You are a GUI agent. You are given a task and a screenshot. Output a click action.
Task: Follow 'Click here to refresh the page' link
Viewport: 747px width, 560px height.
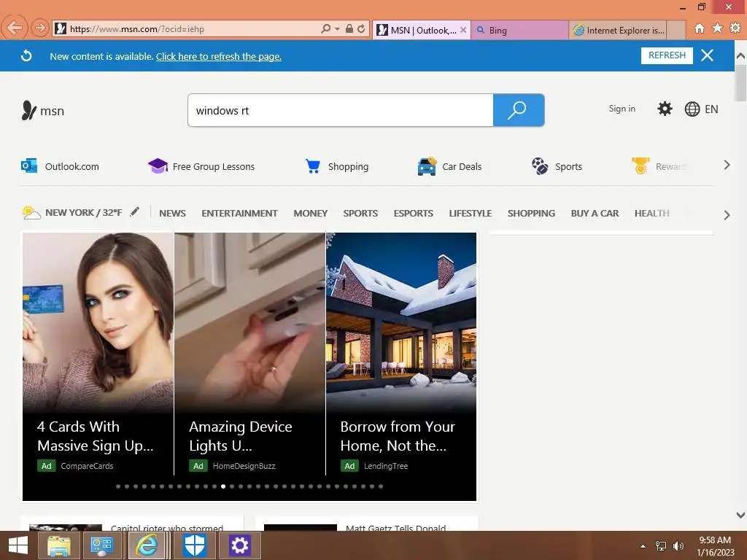tap(219, 56)
